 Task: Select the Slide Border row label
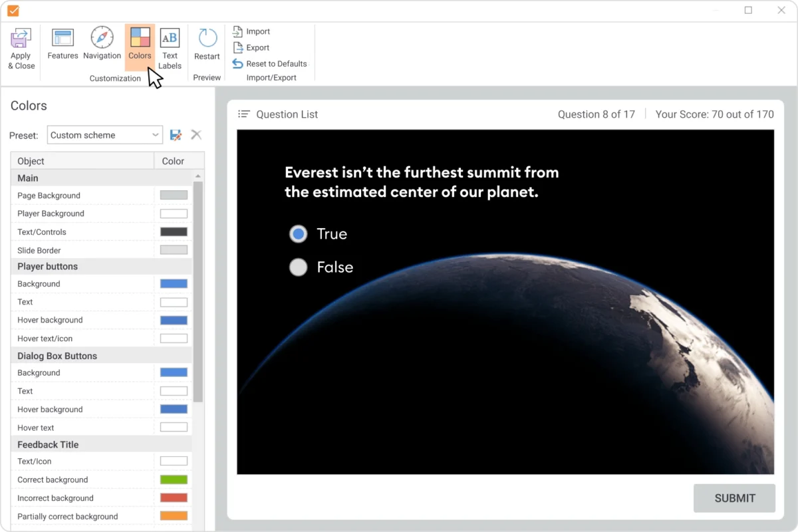(x=39, y=251)
